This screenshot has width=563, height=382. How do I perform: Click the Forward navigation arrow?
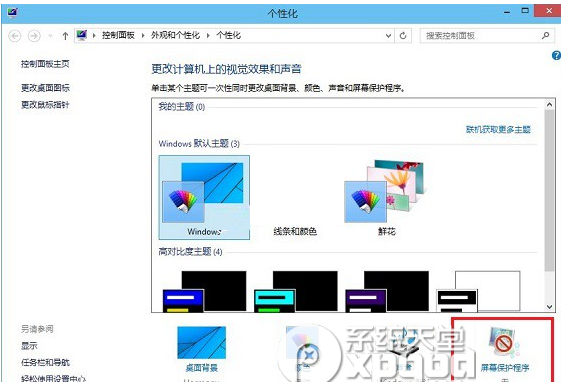click(34, 36)
